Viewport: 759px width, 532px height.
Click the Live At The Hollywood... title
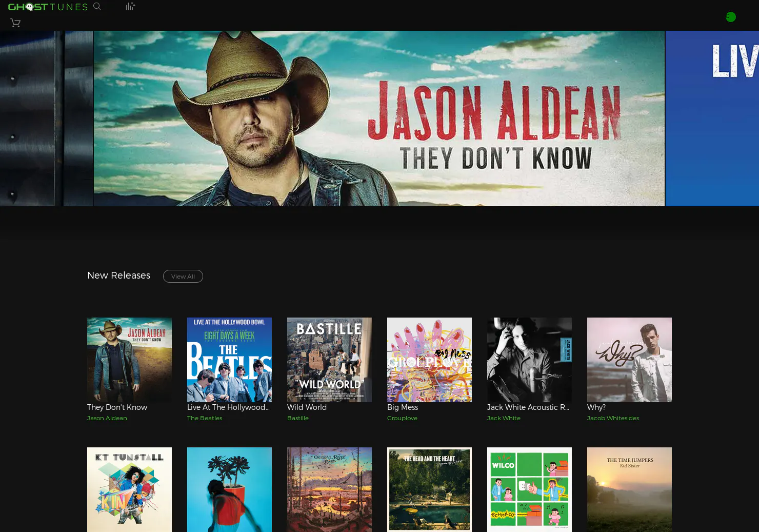click(x=228, y=407)
